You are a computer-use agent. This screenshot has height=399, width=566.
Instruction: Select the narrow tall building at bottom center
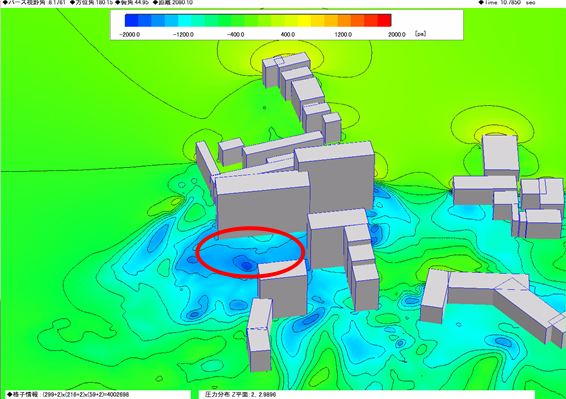pos(260,334)
